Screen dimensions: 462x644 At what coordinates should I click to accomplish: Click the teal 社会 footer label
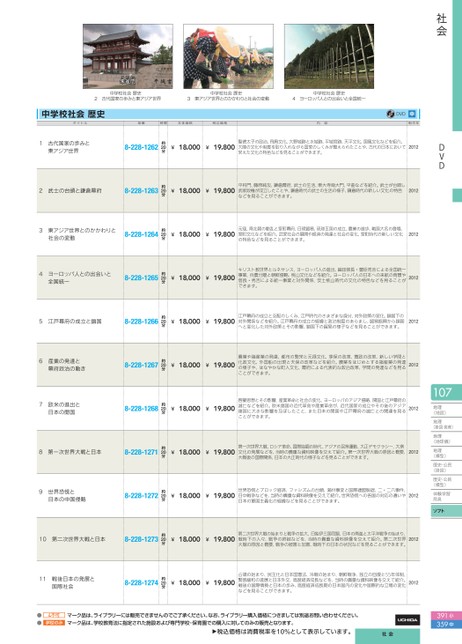coord(387,634)
